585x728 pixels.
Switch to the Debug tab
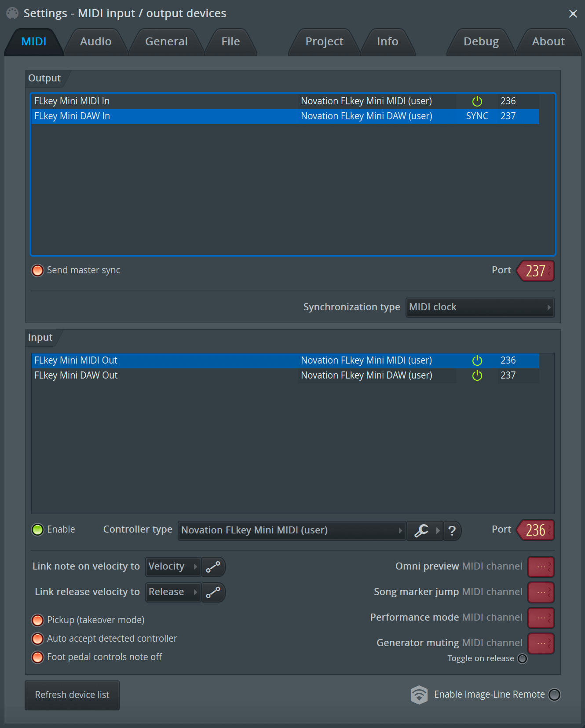481,42
